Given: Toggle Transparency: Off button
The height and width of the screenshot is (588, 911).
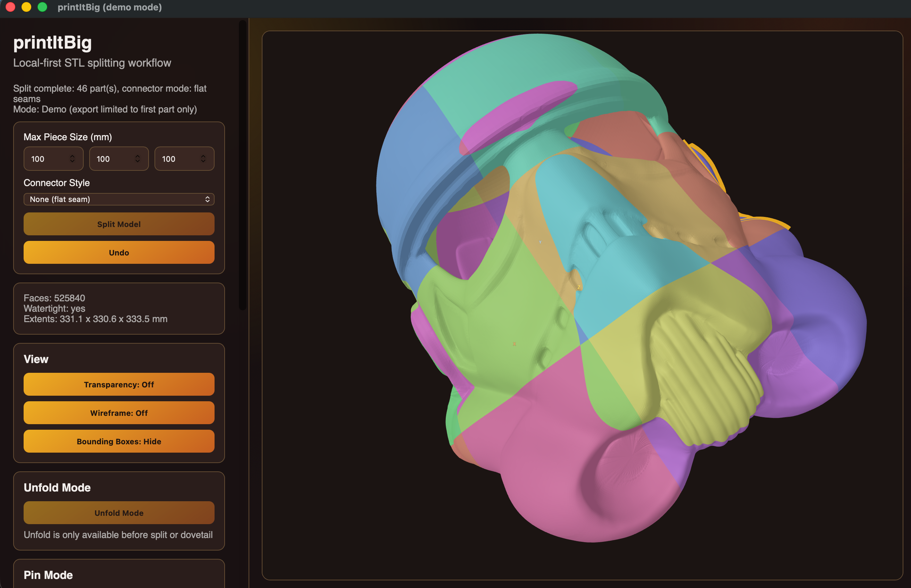Looking at the screenshot, I should [x=119, y=384].
